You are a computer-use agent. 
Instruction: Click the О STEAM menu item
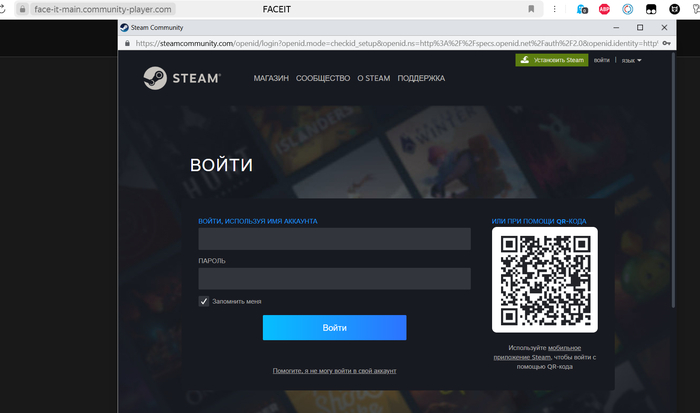[373, 78]
